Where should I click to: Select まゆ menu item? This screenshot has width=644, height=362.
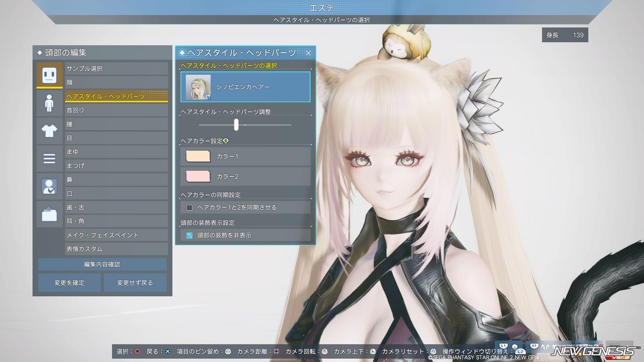(116, 152)
